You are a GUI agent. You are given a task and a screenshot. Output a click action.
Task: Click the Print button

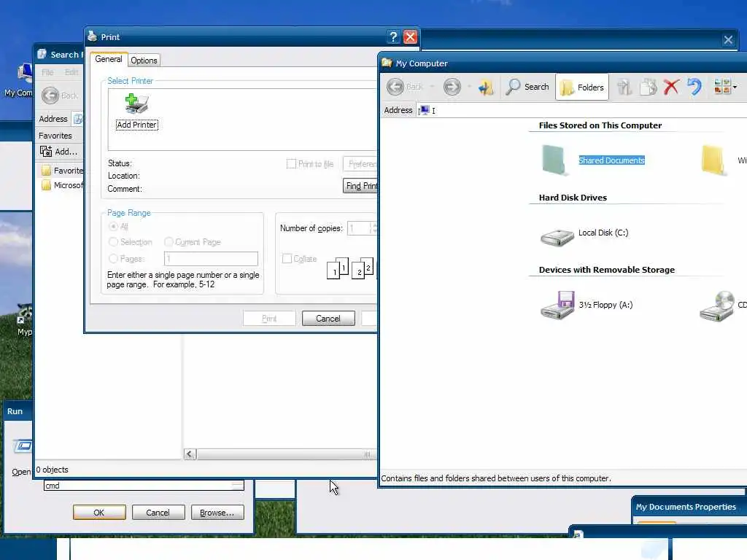click(269, 318)
